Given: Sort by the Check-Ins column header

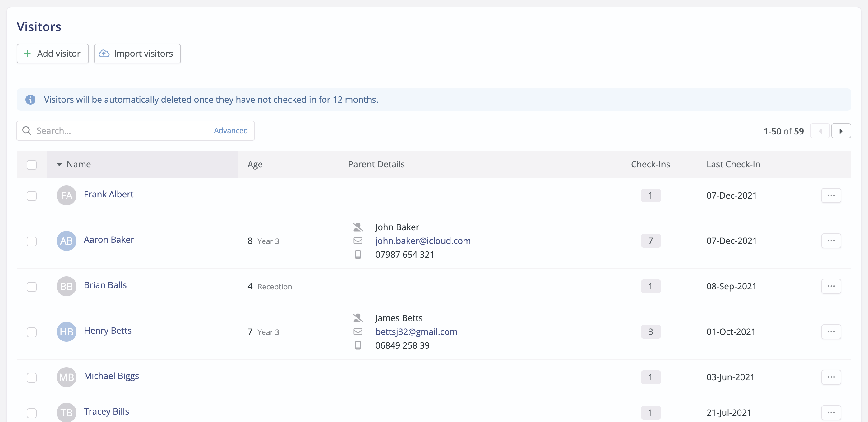Looking at the screenshot, I should (x=650, y=164).
